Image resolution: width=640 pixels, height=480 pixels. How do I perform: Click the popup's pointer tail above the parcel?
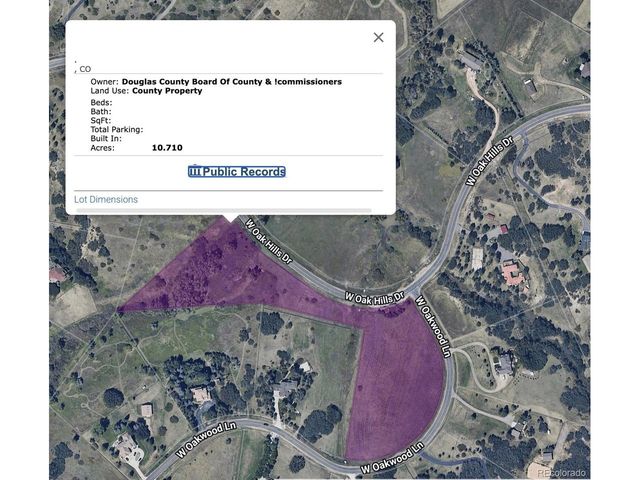(231, 218)
